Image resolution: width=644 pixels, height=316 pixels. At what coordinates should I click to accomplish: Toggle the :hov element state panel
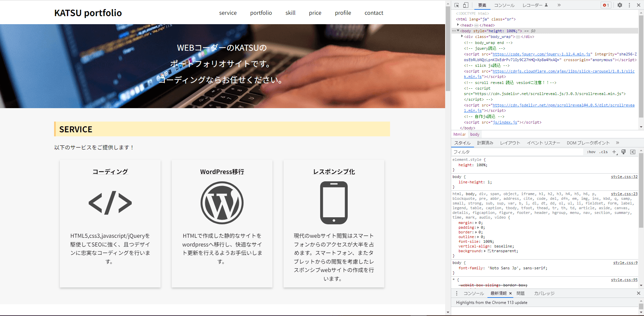point(591,152)
